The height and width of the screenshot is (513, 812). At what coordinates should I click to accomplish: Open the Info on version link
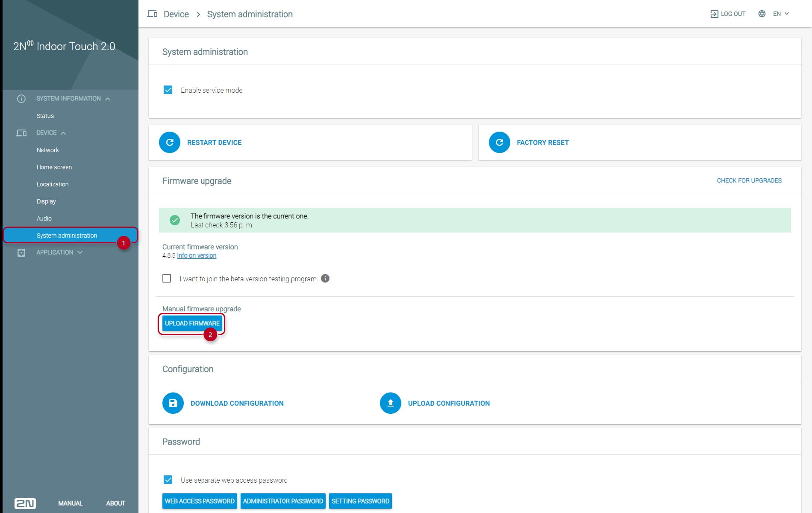[197, 256]
